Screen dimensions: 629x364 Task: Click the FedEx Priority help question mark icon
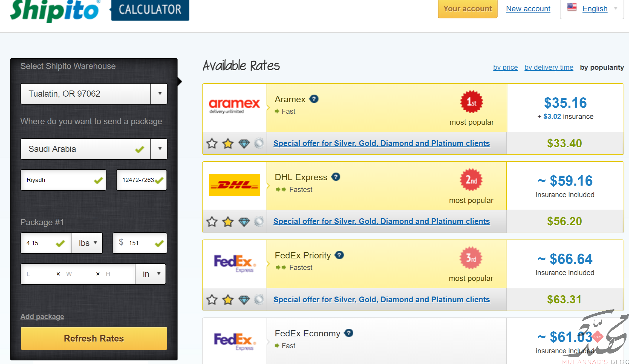coord(339,255)
